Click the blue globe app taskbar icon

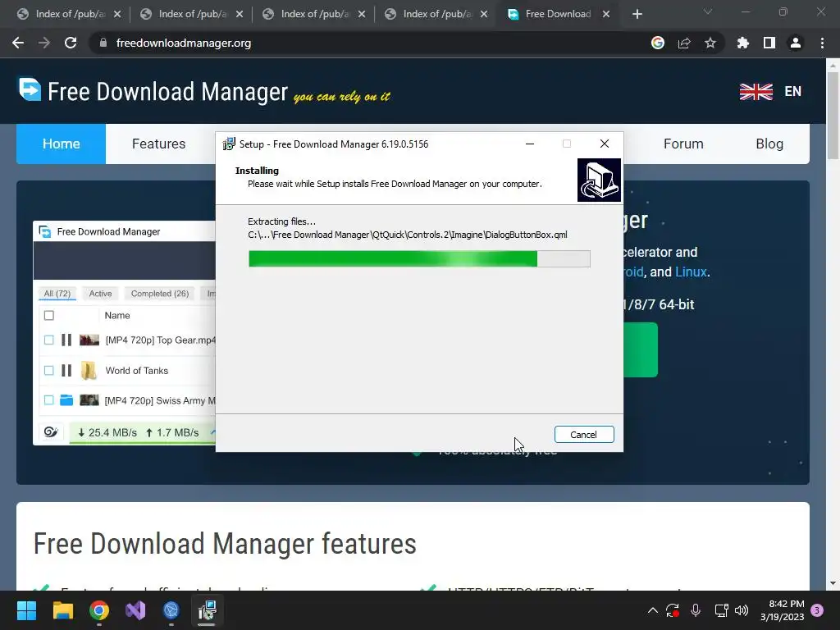171,610
